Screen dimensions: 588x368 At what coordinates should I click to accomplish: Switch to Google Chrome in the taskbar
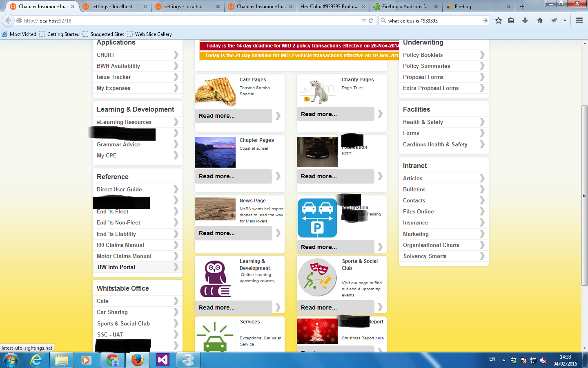(x=112, y=360)
